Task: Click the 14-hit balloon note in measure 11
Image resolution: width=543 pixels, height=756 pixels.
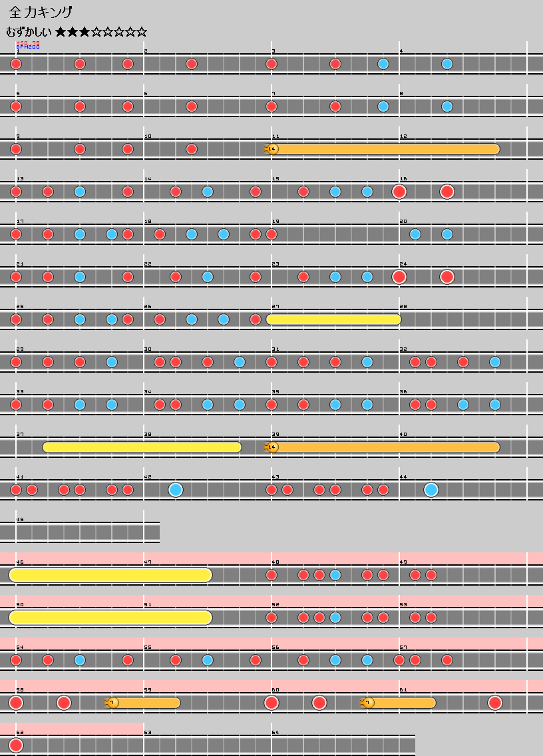Action: coord(272,149)
